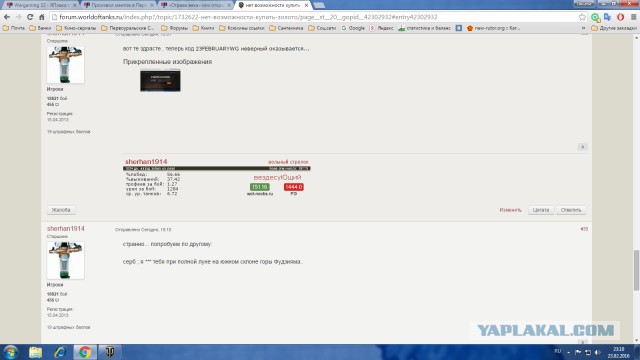Viewport: 640px width, 360px height.
Task: Click the Ответить reply button
Action: click(571, 210)
